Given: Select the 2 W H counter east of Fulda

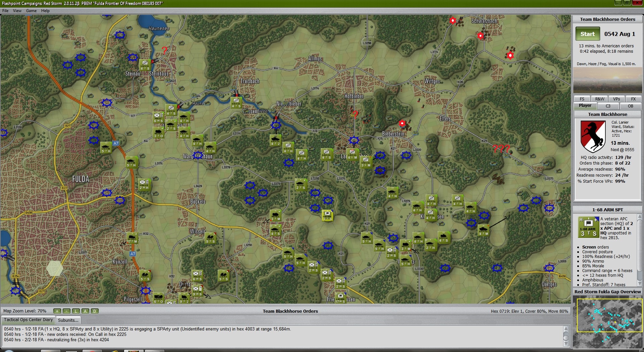Looking at the screenshot, I should [144, 184].
